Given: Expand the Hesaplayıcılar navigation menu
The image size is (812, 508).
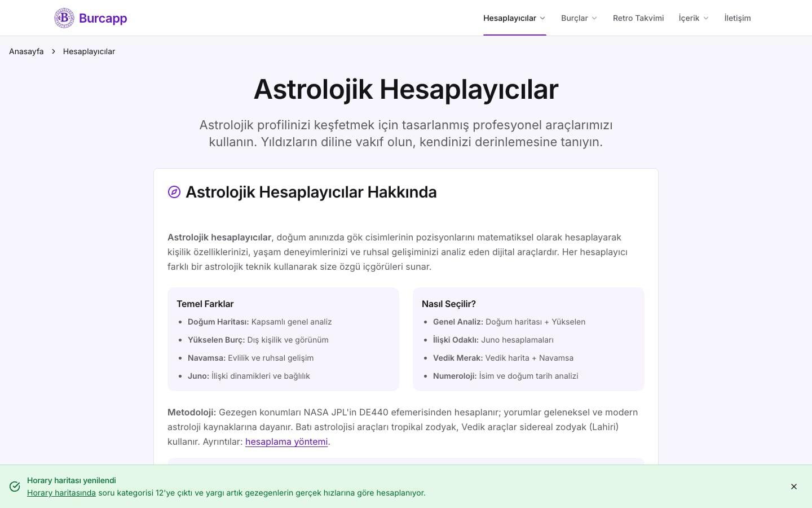Looking at the screenshot, I should (x=514, y=18).
